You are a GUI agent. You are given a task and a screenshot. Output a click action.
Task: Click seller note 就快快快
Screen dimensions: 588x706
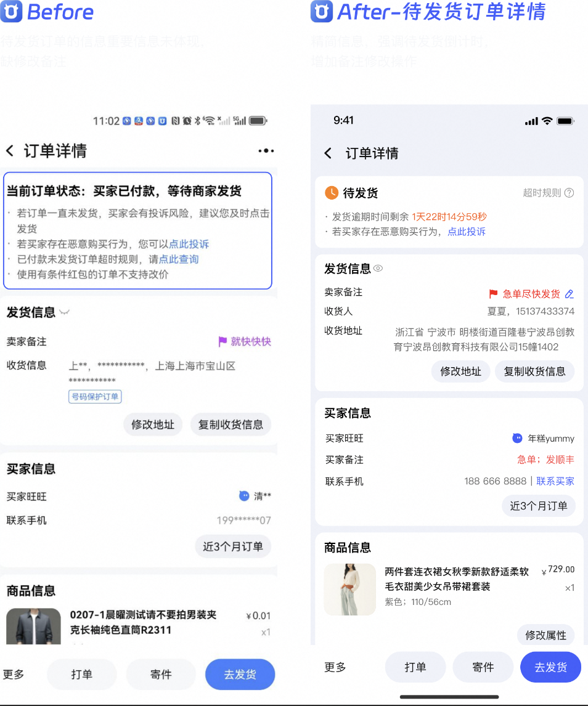tap(251, 342)
